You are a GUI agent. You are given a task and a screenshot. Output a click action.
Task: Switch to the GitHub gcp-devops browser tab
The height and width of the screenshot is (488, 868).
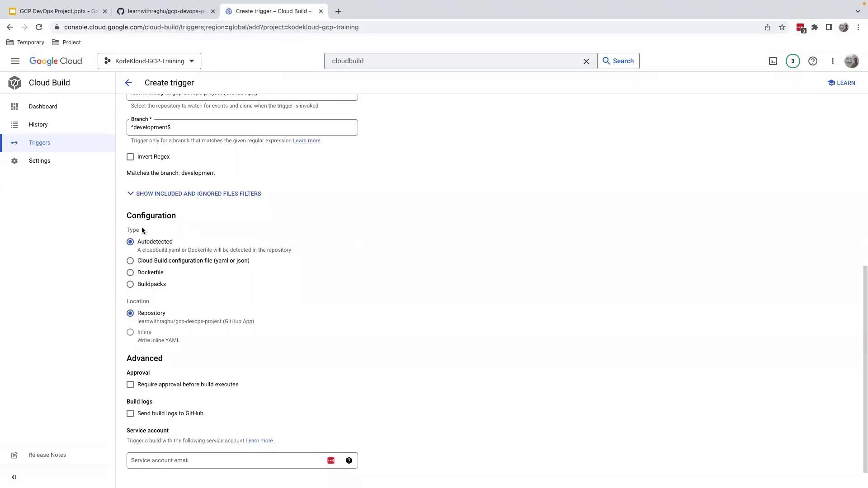click(166, 11)
